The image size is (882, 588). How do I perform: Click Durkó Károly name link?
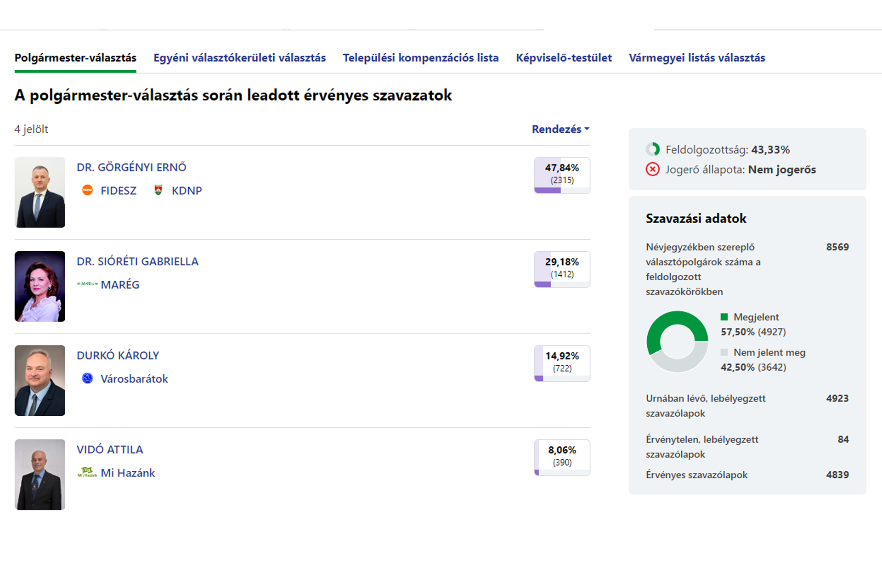click(x=118, y=356)
